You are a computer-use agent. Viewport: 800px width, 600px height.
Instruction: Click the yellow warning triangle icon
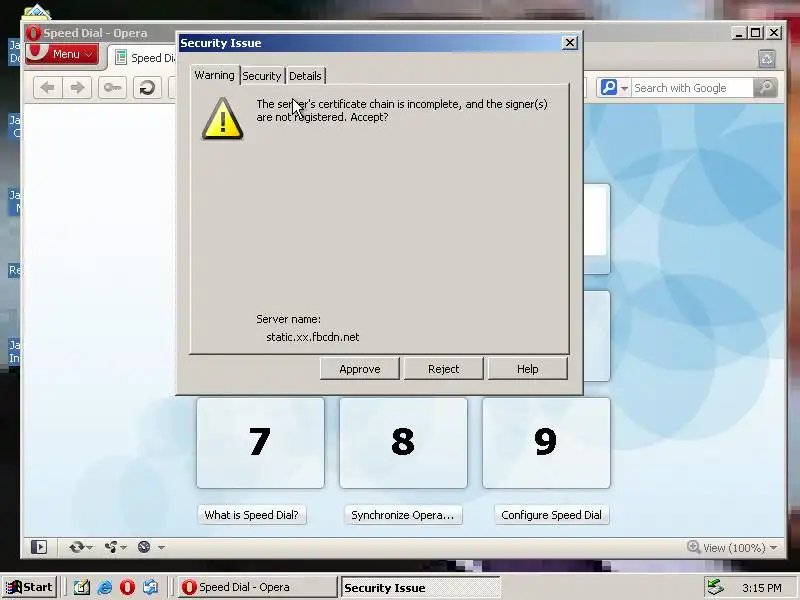[222, 118]
